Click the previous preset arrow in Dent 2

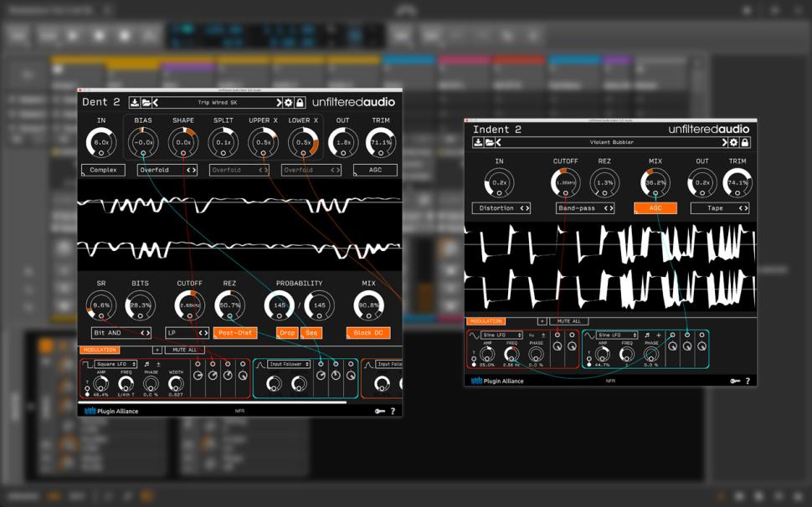(x=156, y=103)
